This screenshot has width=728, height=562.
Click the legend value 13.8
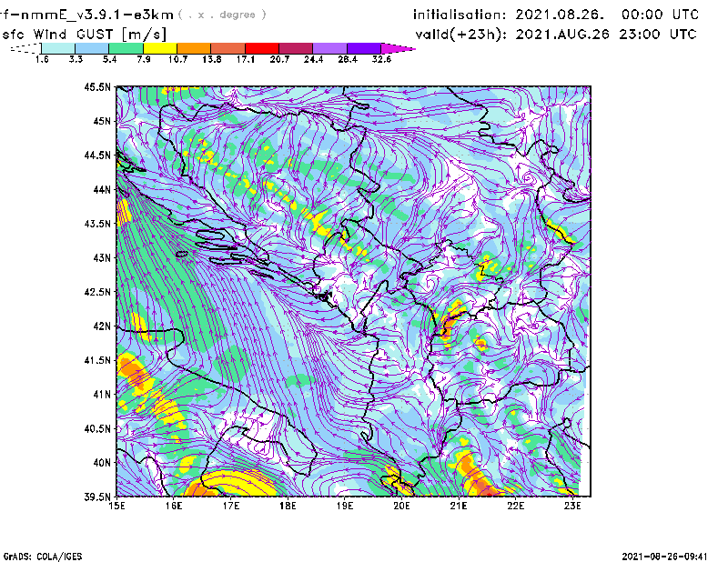tap(212, 59)
